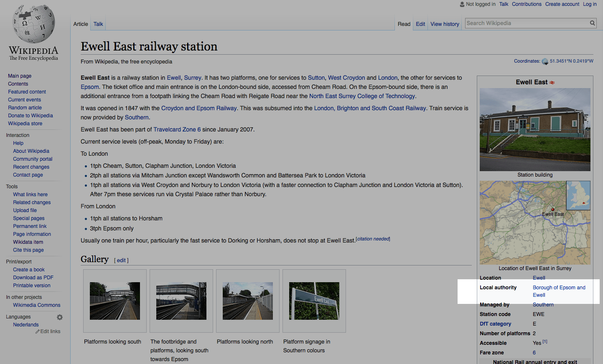Open Related changes link
This screenshot has height=364, width=603.
pyautogui.click(x=32, y=202)
